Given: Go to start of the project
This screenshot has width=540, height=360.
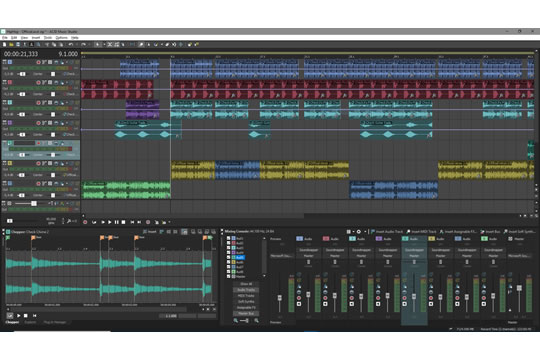Looking at the screenshot, I should coord(132,222).
